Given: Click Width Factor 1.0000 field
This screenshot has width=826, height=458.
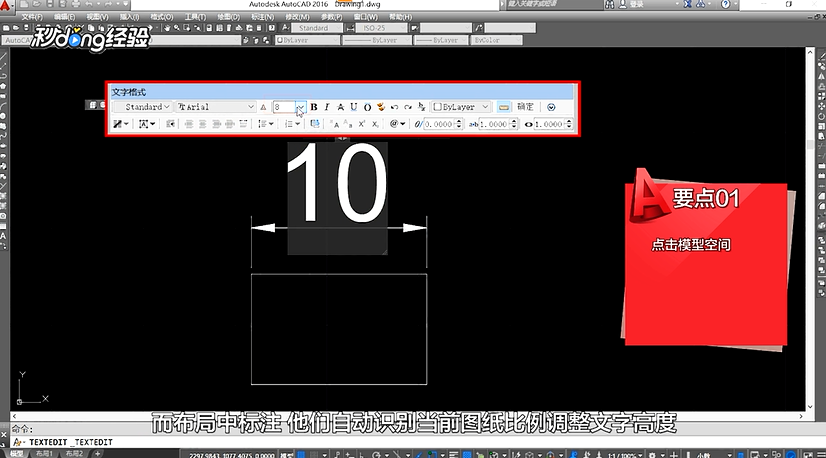Looking at the screenshot, I should (x=549, y=124).
